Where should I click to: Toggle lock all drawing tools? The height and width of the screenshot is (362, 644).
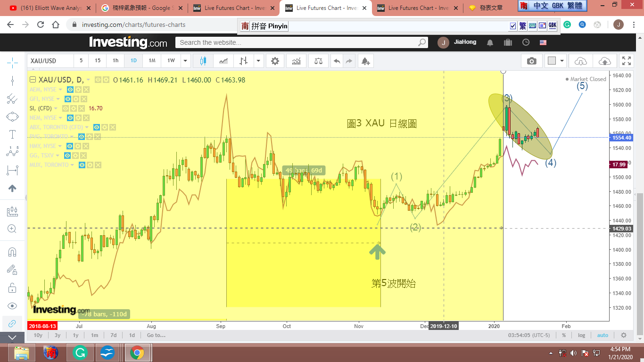[x=12, y=288]
